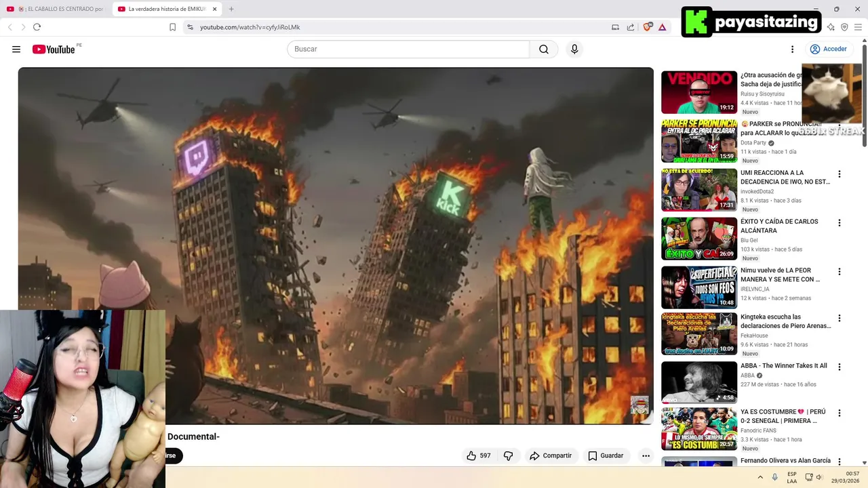Open the cast media icon in address bar
This screenshot has width=868, height=488.
tap(615, 27)
